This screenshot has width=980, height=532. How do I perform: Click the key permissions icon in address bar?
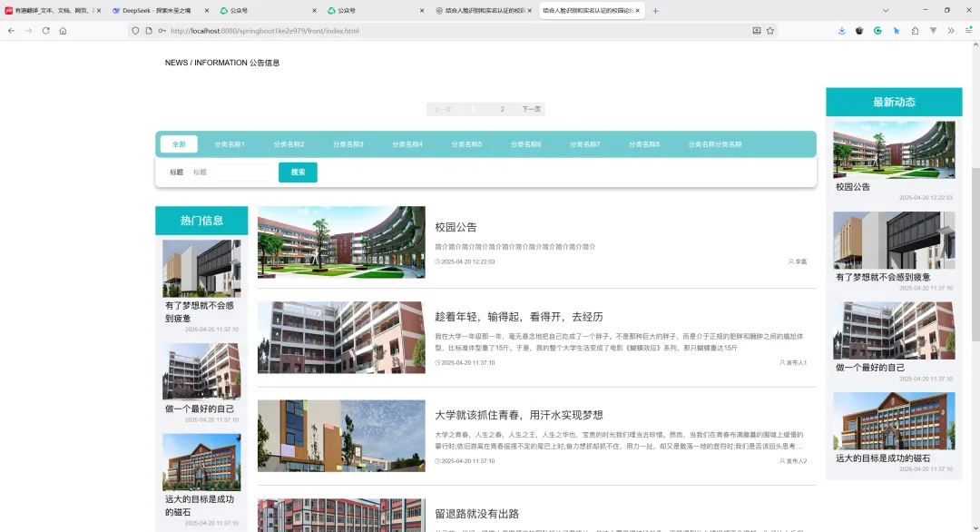coord(162,31)
